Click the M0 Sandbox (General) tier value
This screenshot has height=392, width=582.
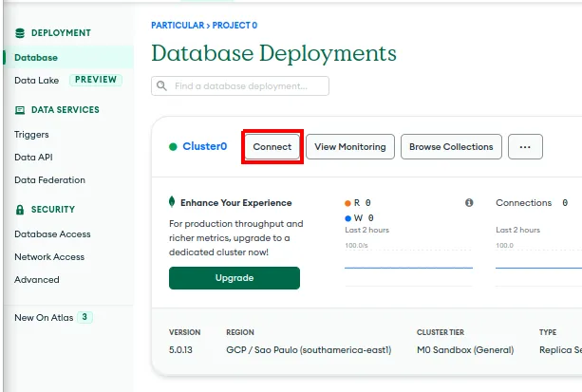click(465, 349)
